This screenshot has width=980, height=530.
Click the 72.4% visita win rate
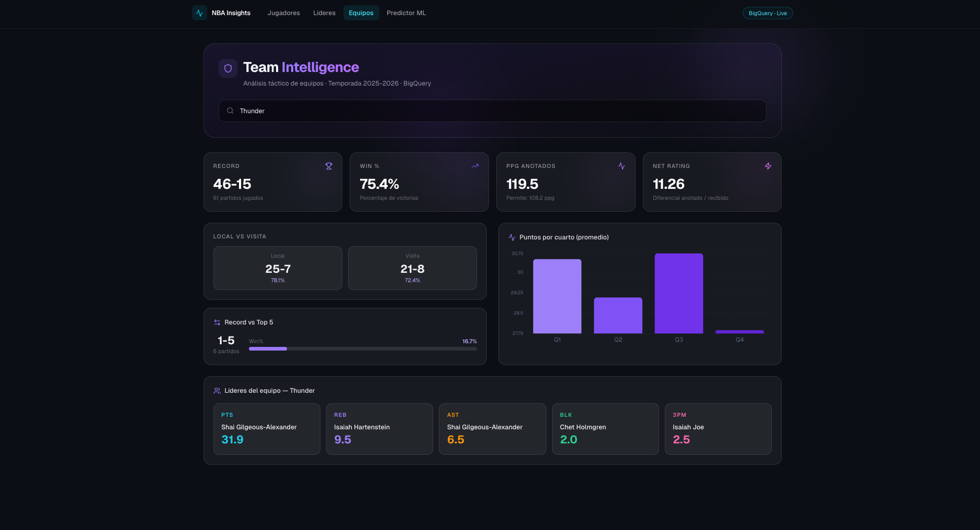[x=412, y=281]
